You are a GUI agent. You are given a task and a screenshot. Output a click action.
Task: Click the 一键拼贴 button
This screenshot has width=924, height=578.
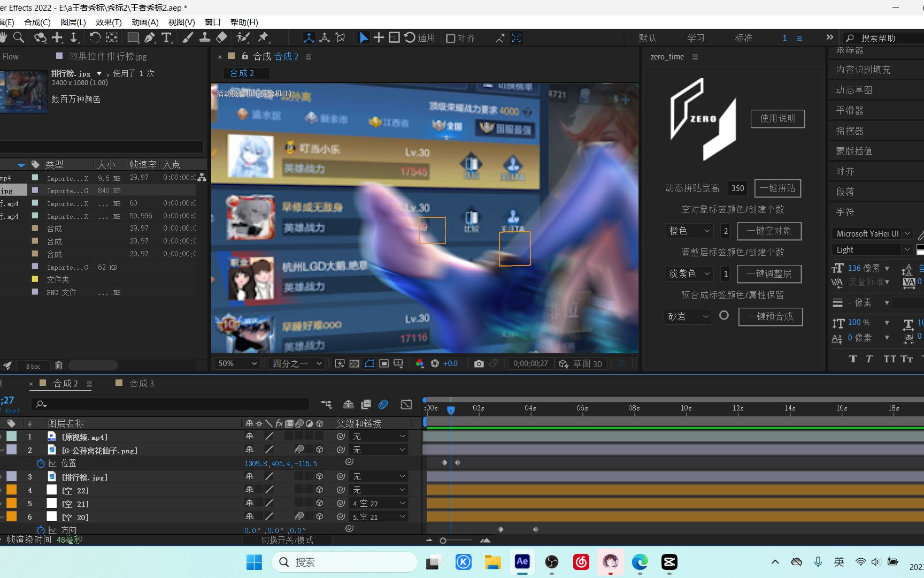coord(777,188)
